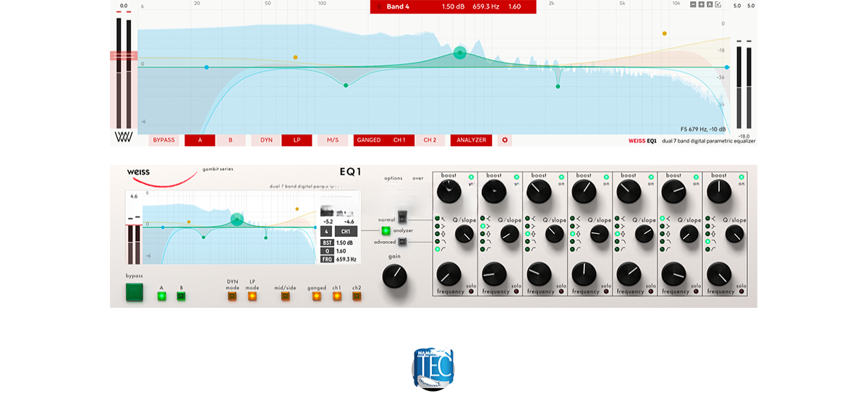The width and height of the screenshot is (868, 396).
Task: Toggle the ch2 LED button
Action: pos(357,295)
